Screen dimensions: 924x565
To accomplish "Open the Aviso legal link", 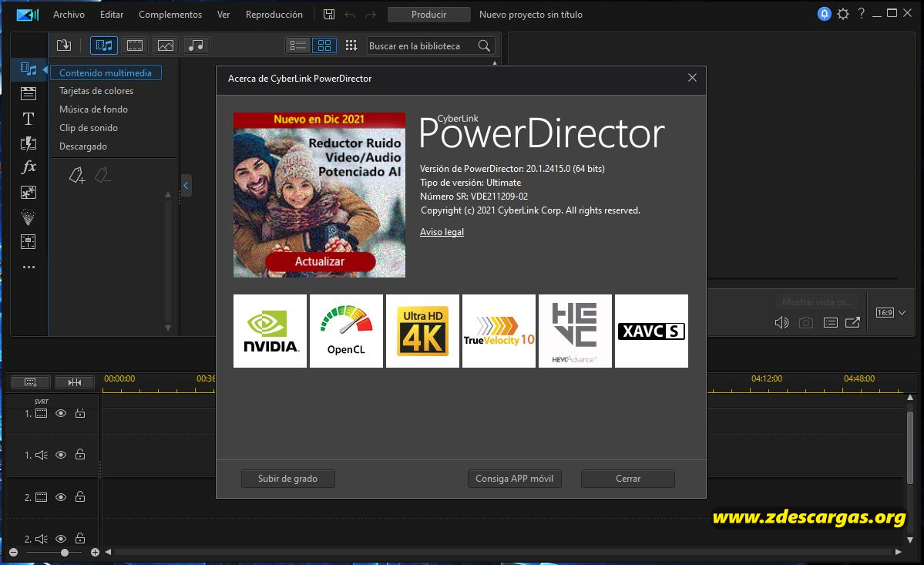I will coord(442,232).
